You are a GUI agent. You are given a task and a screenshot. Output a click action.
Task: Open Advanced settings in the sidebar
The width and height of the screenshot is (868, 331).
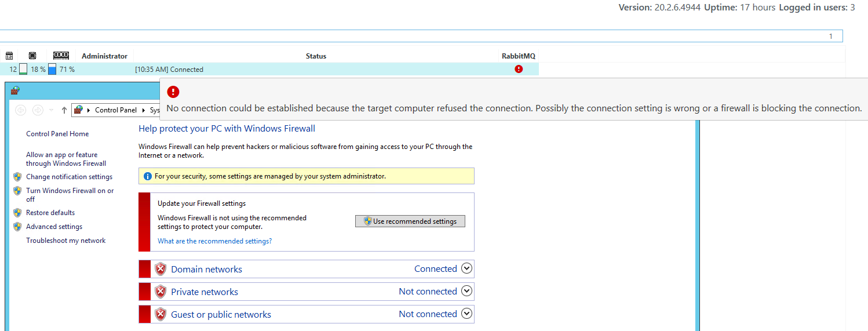54,227
